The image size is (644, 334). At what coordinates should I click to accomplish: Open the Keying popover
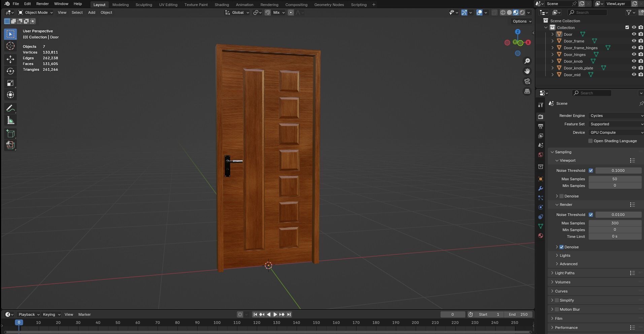(x=52, y=314)
